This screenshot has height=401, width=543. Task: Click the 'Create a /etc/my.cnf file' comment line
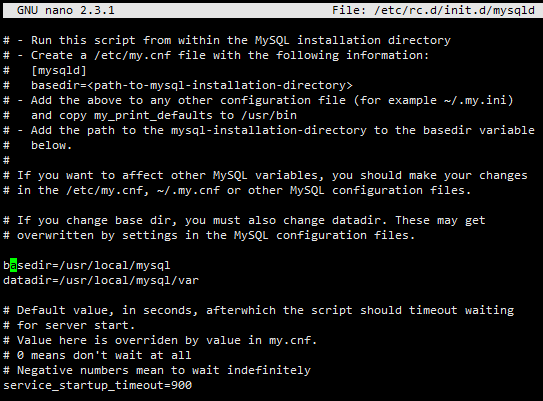tap(216, 55)
